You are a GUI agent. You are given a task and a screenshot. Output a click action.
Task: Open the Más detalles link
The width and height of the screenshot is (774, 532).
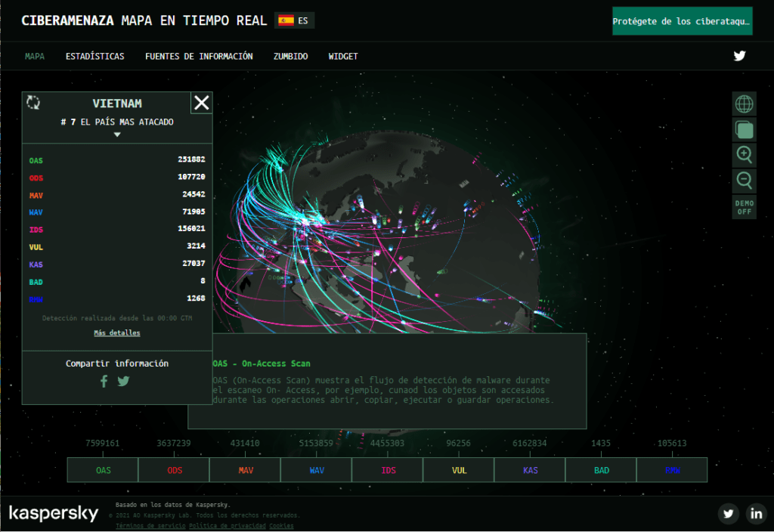[x=117, y=333]
